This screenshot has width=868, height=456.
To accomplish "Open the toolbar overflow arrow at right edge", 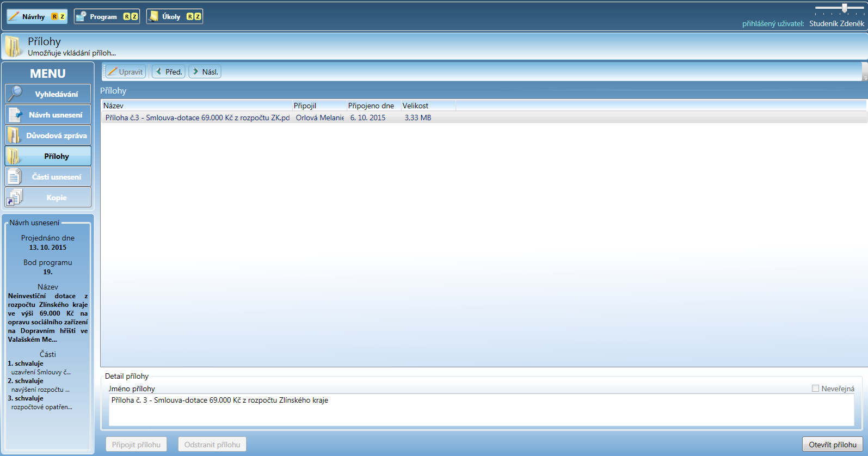I will (865, 72).
